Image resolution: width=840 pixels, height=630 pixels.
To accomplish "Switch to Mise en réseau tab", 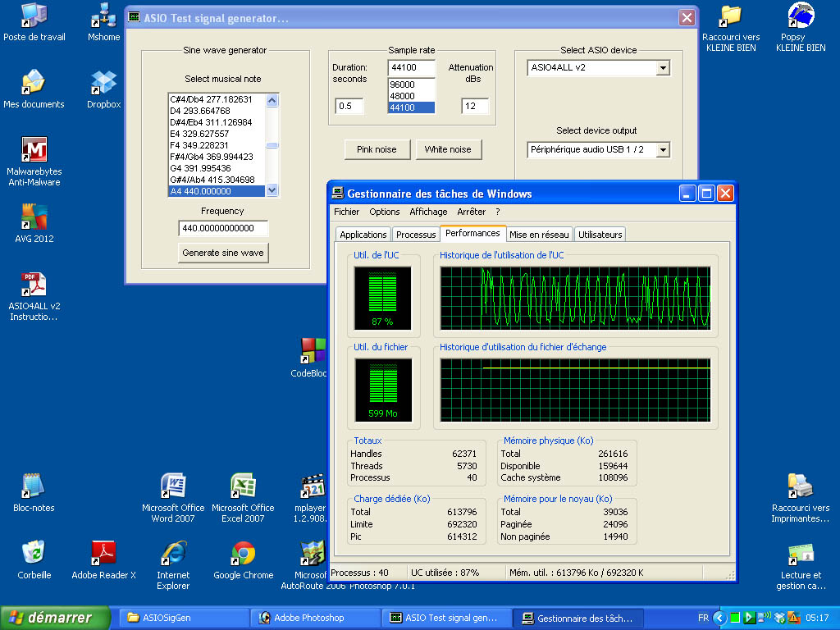I will coord(539,235).
